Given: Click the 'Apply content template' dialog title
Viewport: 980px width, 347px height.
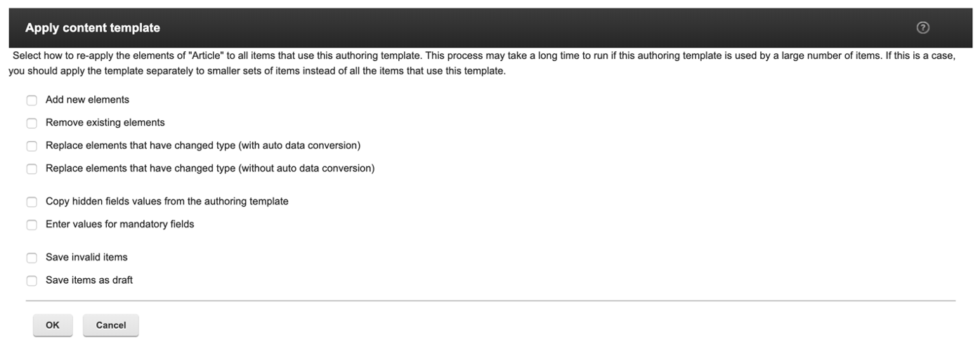Looking at the screenshot, I should click(x=93, y=28).
